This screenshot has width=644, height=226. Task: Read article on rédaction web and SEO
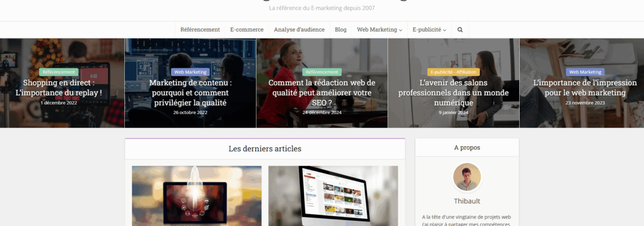coord(321,93)
